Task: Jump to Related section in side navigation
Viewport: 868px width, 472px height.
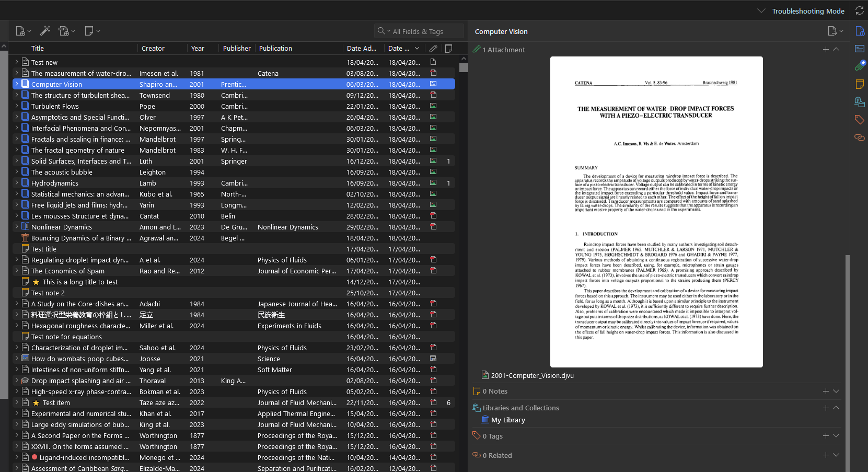Action: tap(860, 137)
